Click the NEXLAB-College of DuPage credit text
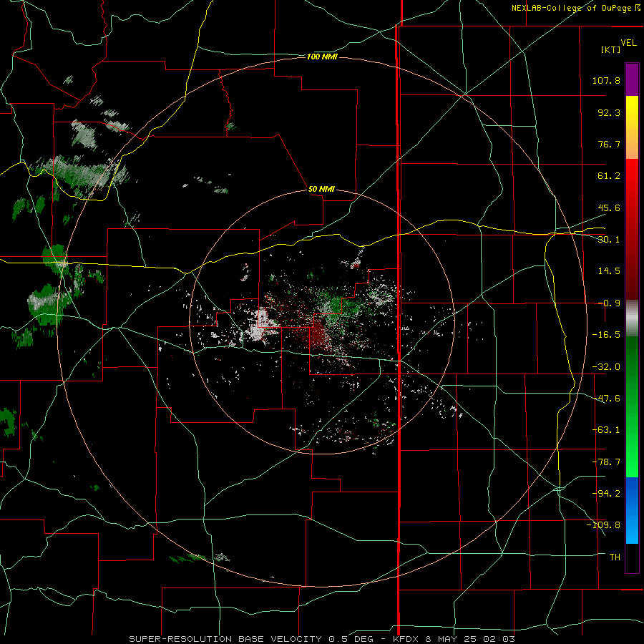The height and width of the screenshot is (644, 644). 575,8
